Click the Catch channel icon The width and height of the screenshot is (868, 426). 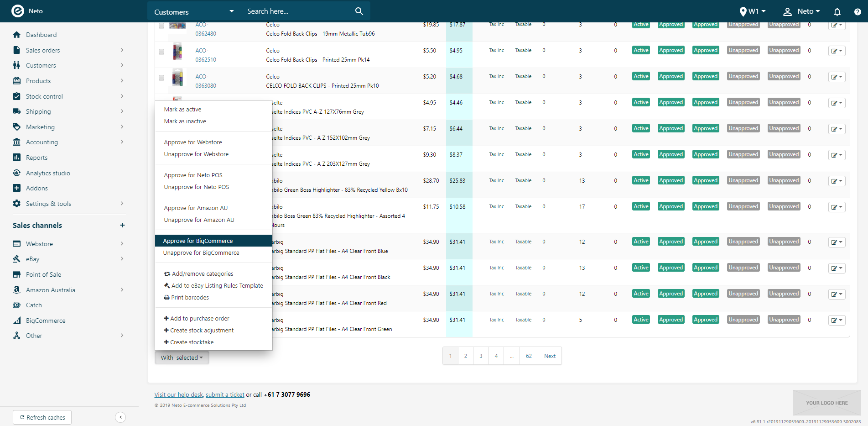pos(17,305)
